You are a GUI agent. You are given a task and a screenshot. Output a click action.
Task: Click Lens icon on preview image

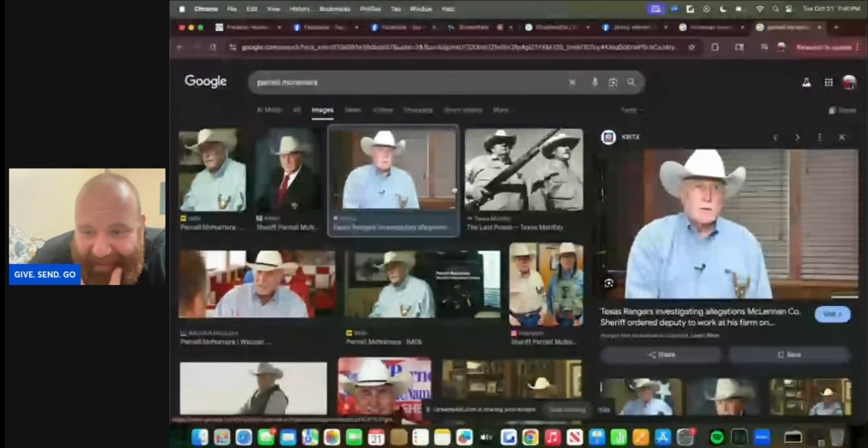coord(608,283)
